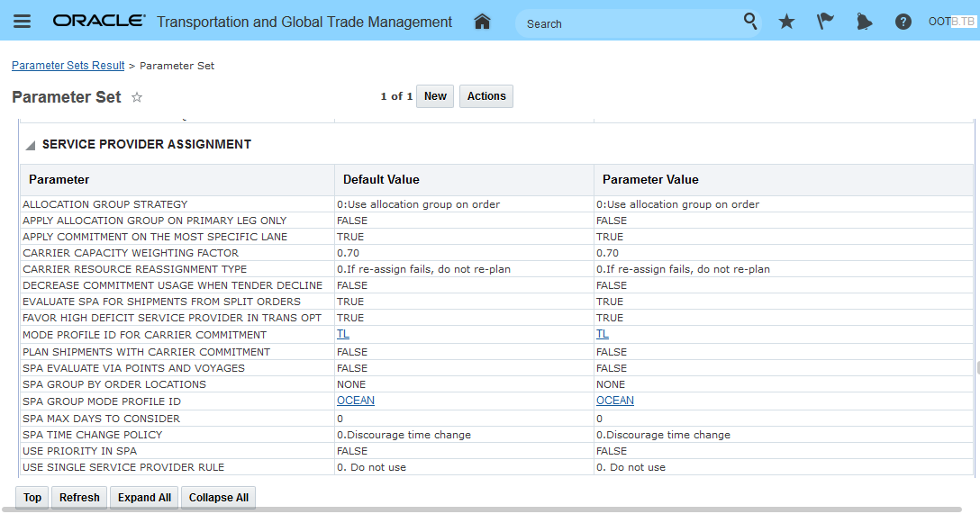The height and width of the screenshot is (514, 980).
Task: Open the OCEAN link under Default Value
Action: [356, 401]
